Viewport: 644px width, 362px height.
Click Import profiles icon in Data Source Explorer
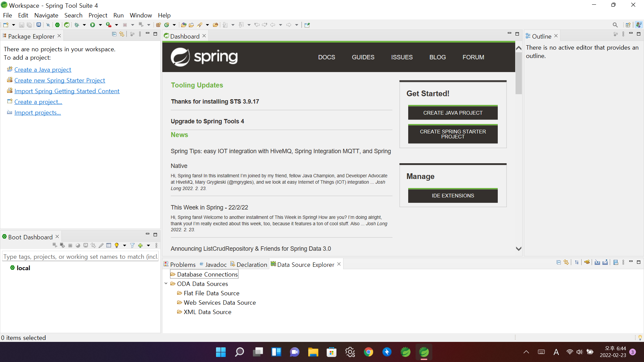click(597, 262)
